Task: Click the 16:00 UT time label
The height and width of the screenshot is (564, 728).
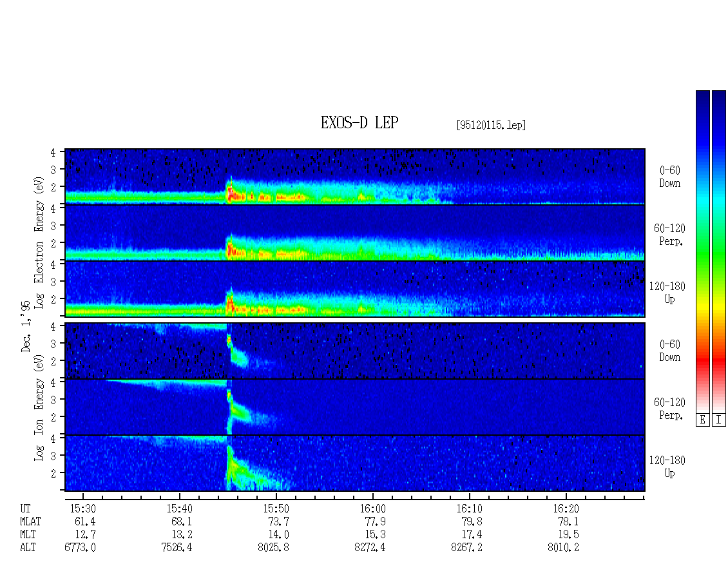Action: [373, 509]
